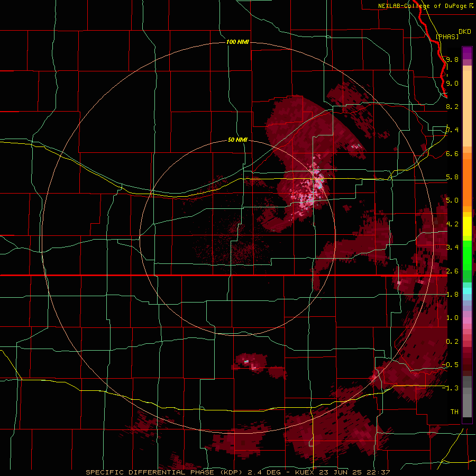Select the 4.2 value on the legend
The height and width of the screenshot is (476, 476).
(x=452, y=224)
